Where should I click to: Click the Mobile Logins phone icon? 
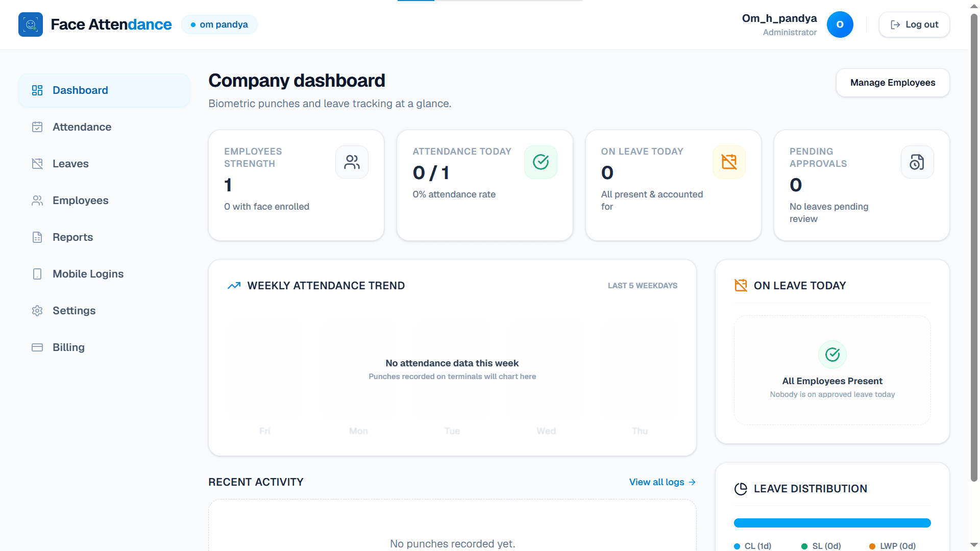(x=37, y=274)
